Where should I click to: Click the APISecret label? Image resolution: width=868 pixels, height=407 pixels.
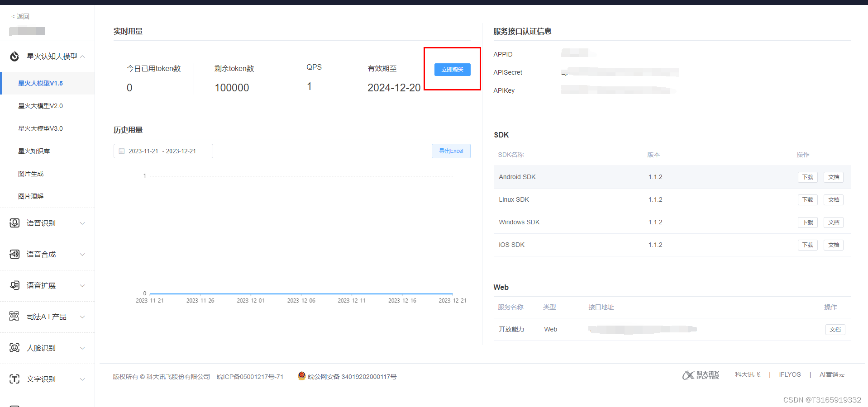pos(508,72)
